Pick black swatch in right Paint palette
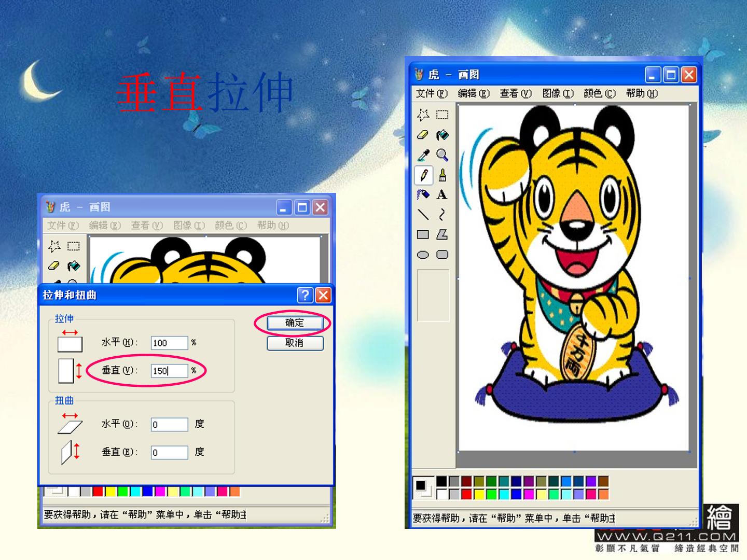The width and height of the screenshot is (747, 560). click(441, 481)
